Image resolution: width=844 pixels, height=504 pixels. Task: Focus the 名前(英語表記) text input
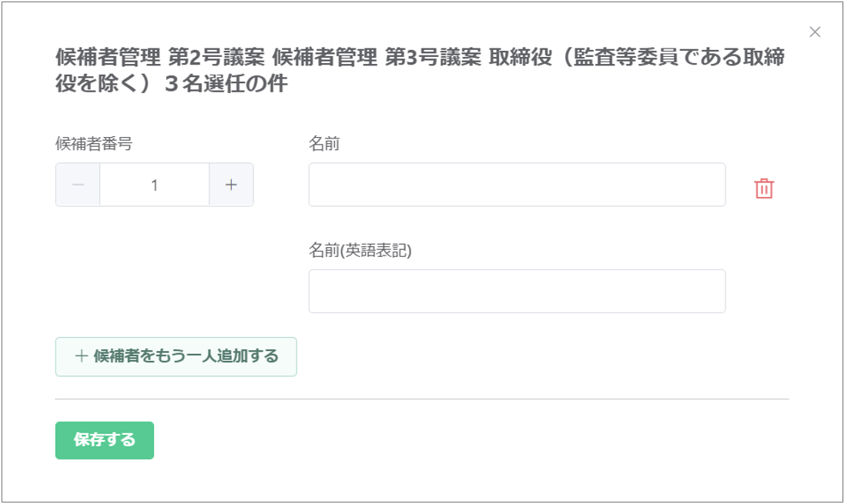pyautogui.click(x=517, y=291)
